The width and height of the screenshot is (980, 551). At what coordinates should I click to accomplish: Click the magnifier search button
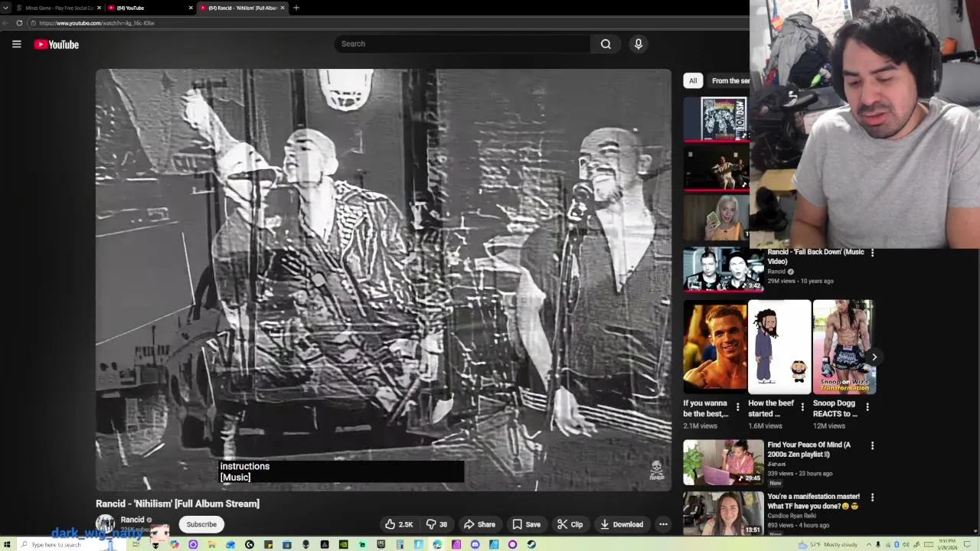(606, 44)
